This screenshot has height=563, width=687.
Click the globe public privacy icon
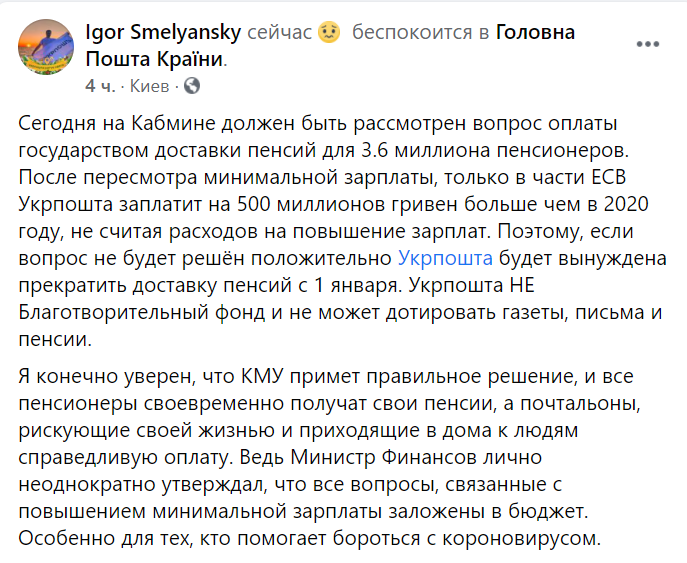192,86
